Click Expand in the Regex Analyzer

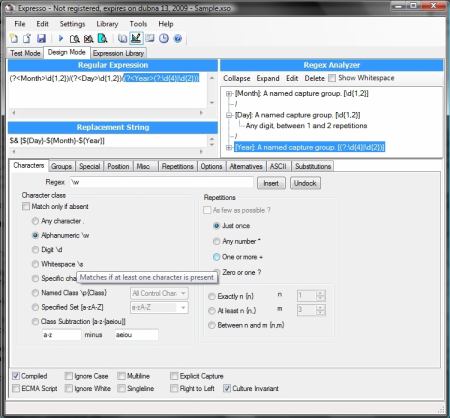pos(268,78)
